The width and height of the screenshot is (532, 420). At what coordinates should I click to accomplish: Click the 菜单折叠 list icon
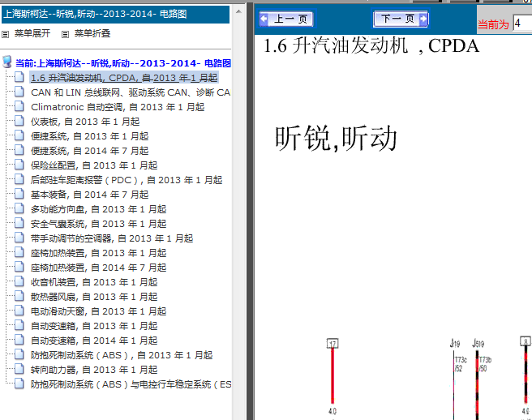point(65,34)
